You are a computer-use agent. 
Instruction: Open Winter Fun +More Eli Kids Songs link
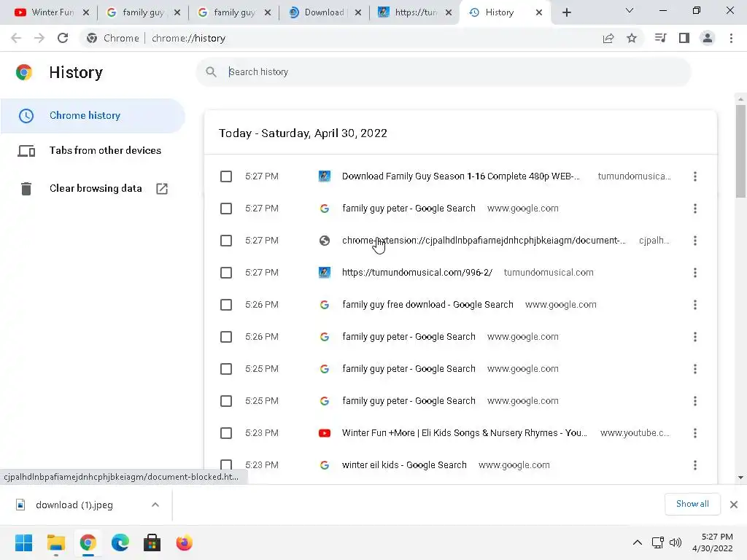click(464, 433)
